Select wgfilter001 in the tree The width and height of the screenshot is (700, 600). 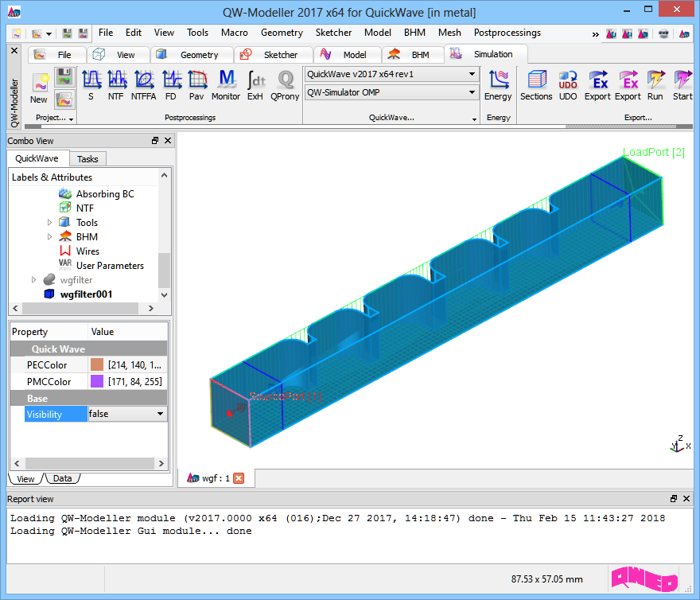[86, 294]
